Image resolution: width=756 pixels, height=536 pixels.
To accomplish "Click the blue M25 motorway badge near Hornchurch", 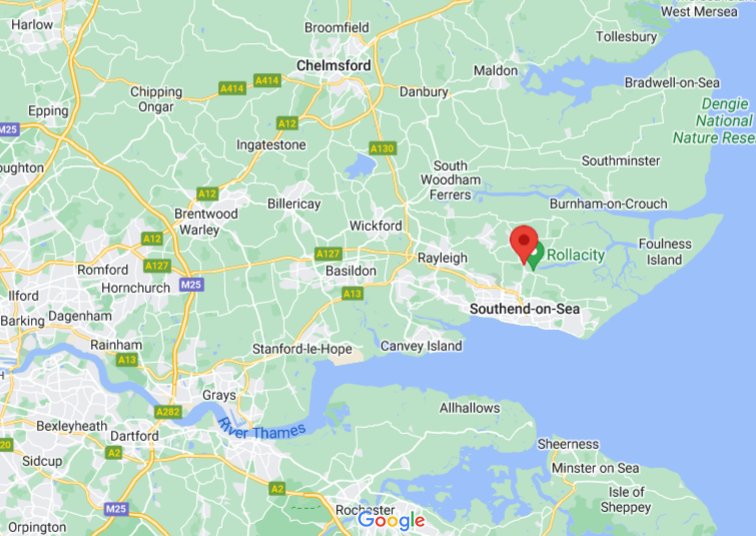I will (x=191, y=284).
